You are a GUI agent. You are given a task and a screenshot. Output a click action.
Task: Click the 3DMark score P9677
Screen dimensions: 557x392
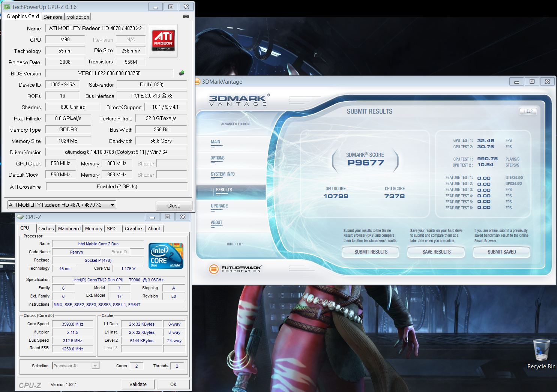[365, 163]
